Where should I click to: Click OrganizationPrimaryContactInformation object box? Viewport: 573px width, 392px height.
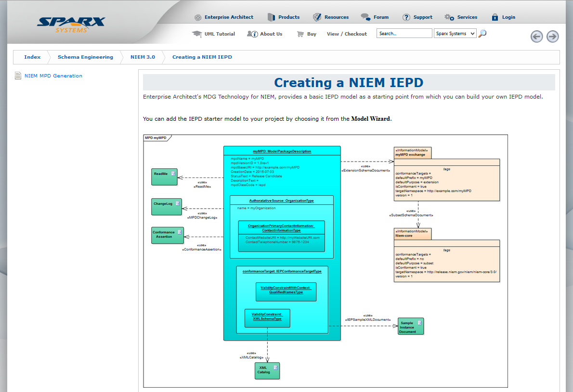(281, 236)
